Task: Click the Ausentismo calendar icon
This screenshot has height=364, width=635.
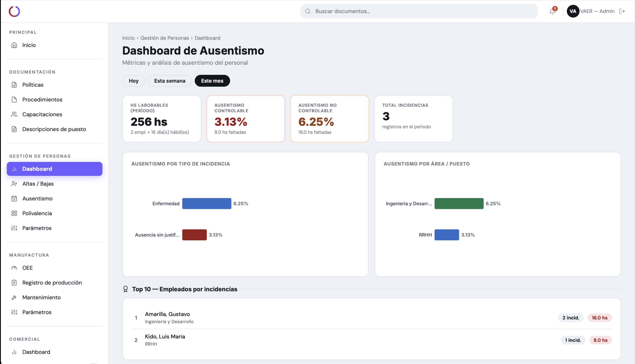Action: [x=14, y=198]
